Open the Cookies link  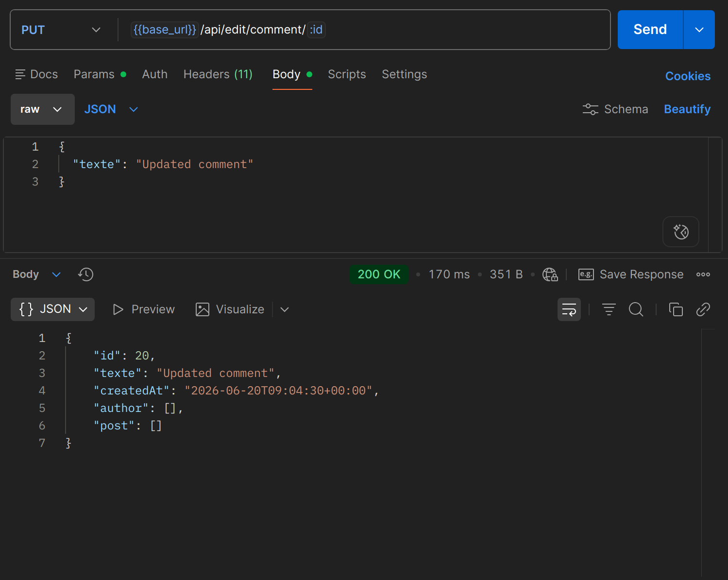coord(688,76)
